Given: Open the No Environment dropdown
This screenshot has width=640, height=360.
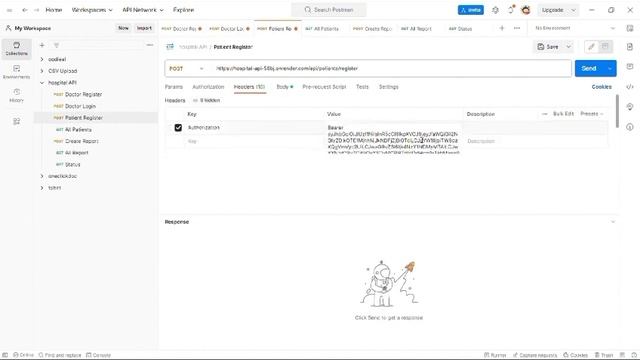Looking at the screenshot, I should pyautogui.click(x=575, y=28).
